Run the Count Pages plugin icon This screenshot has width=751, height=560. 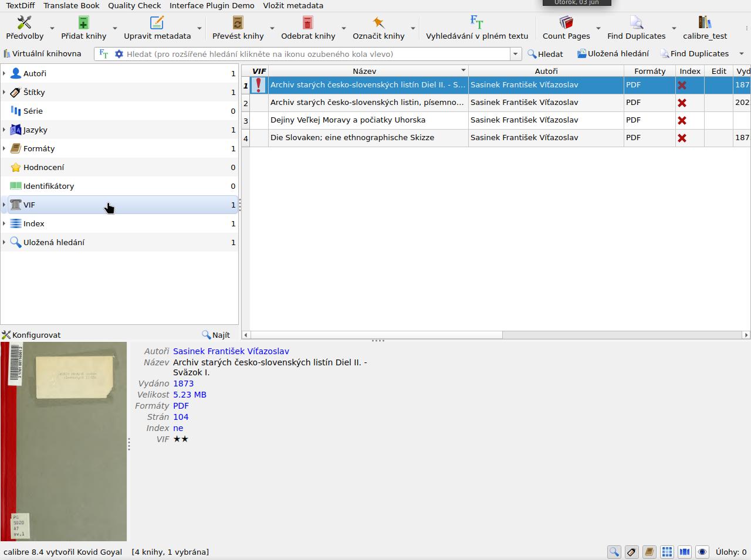point(566,23)
